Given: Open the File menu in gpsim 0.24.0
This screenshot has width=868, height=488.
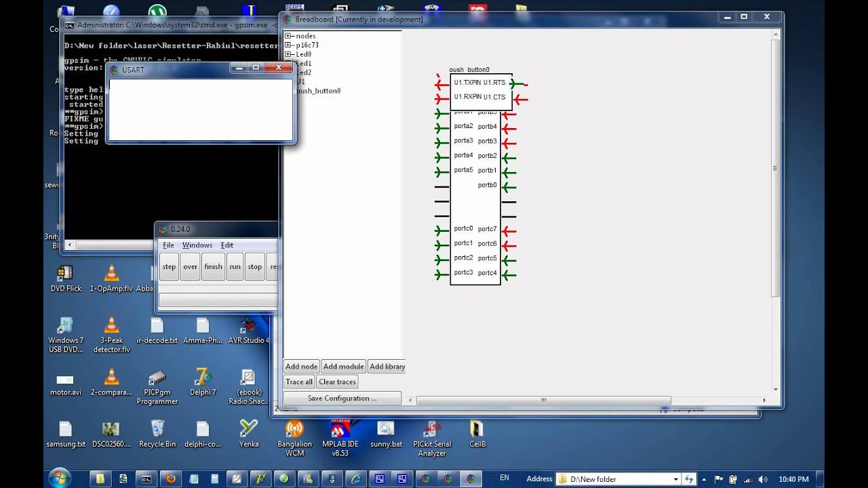Looking at the screenshot, I should pyautogui.click(x=168, y=245).
